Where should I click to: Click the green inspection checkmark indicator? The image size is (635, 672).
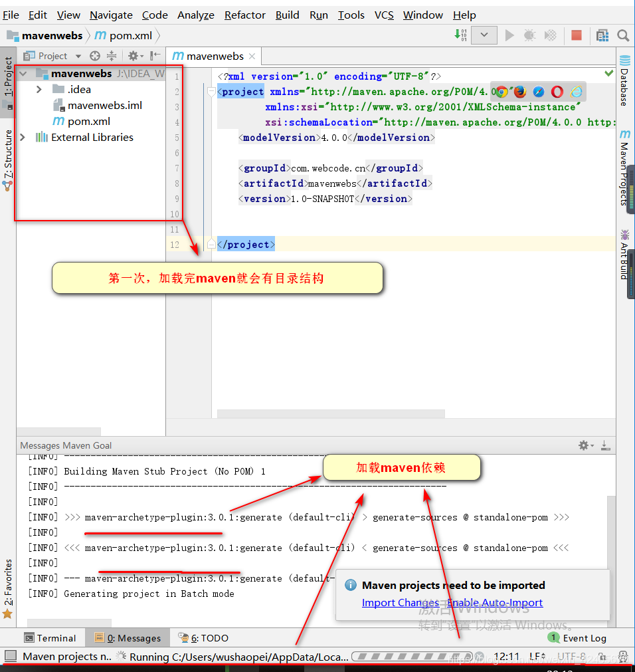pos(608,73)
